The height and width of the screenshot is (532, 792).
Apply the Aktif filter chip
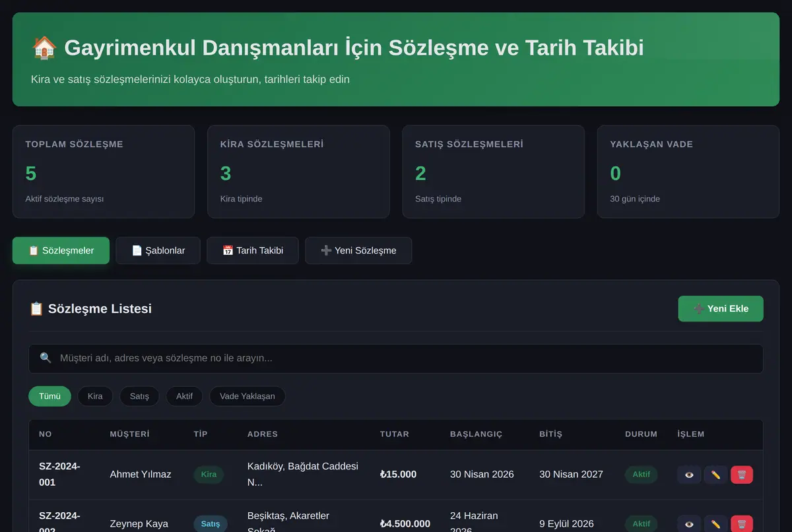point(184,396)
